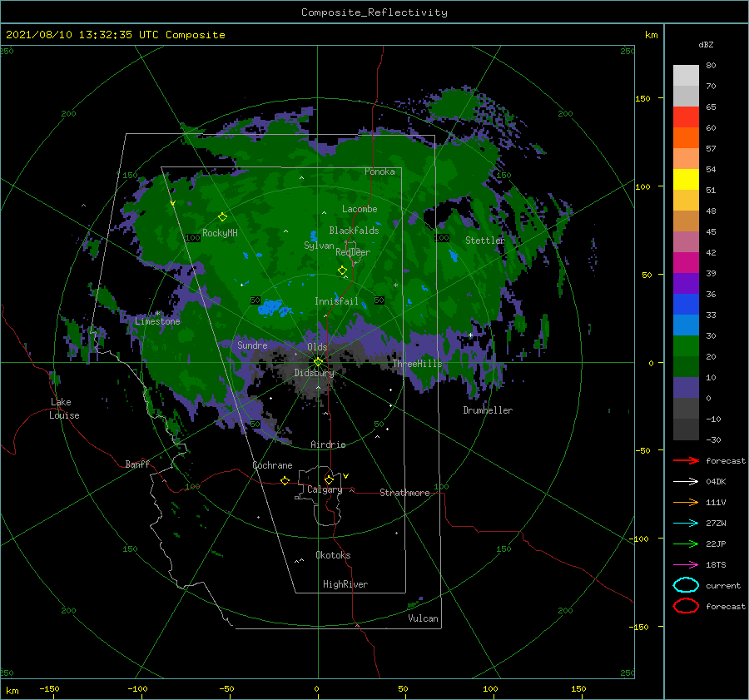Click the Calgary city label

(x=325, y=489)
